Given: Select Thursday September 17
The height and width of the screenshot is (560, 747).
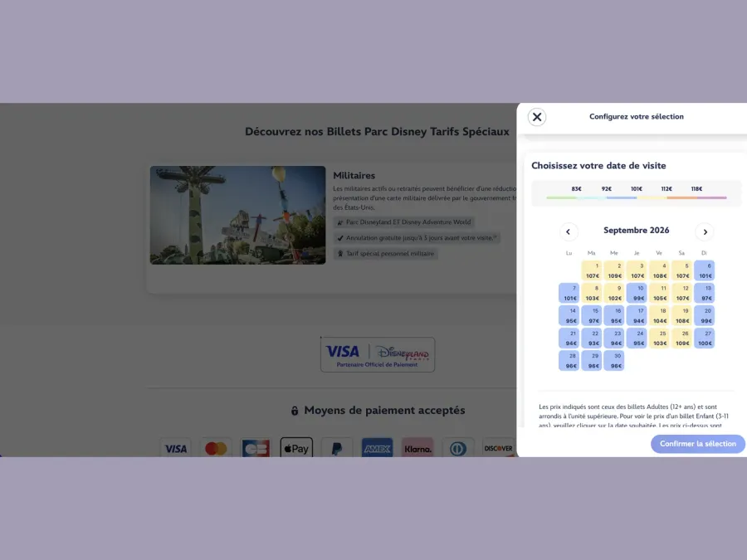Looking at the screenshot, I should 637,316.
